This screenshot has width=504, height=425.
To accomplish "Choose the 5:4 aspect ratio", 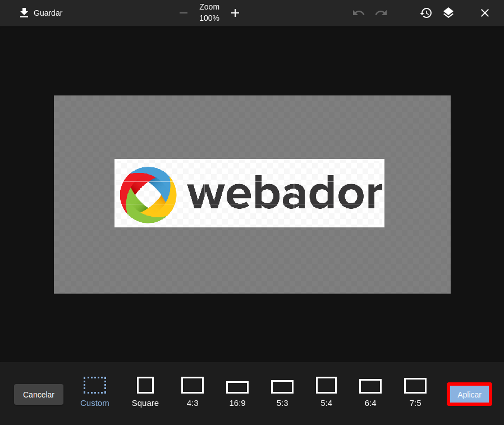I will point(326,392).
